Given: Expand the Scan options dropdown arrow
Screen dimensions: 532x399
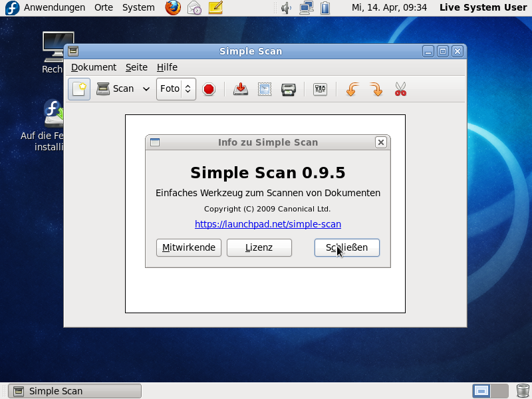Looking at the screenshot, I should click(146, 89).
